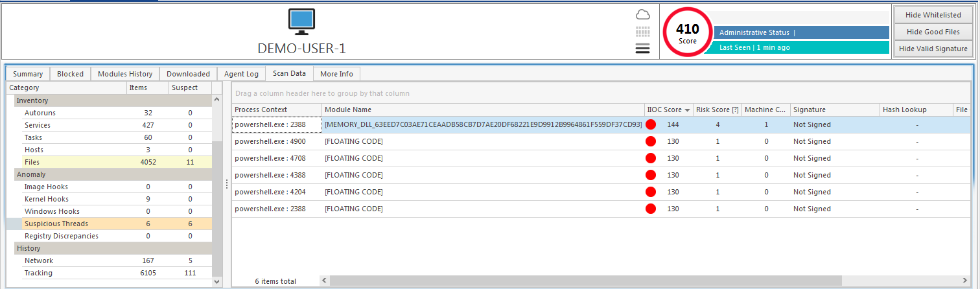Select process powershell.exe : 4204
Viewport: 980px width, 289px height.
pos(277,192)
